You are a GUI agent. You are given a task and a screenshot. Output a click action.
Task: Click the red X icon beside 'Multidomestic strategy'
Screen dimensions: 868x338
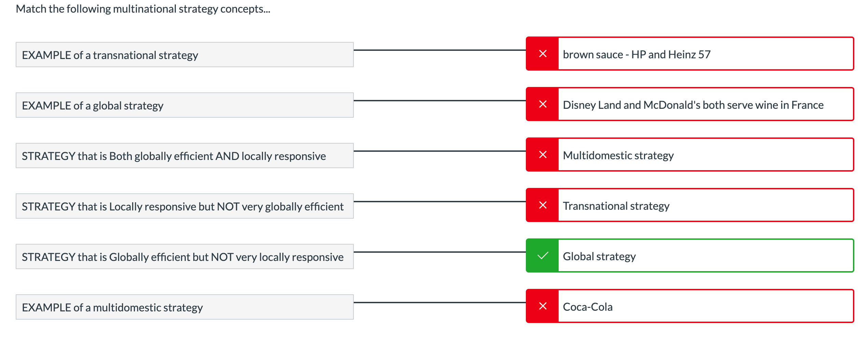pyautogui.click(x=543, y=155)
